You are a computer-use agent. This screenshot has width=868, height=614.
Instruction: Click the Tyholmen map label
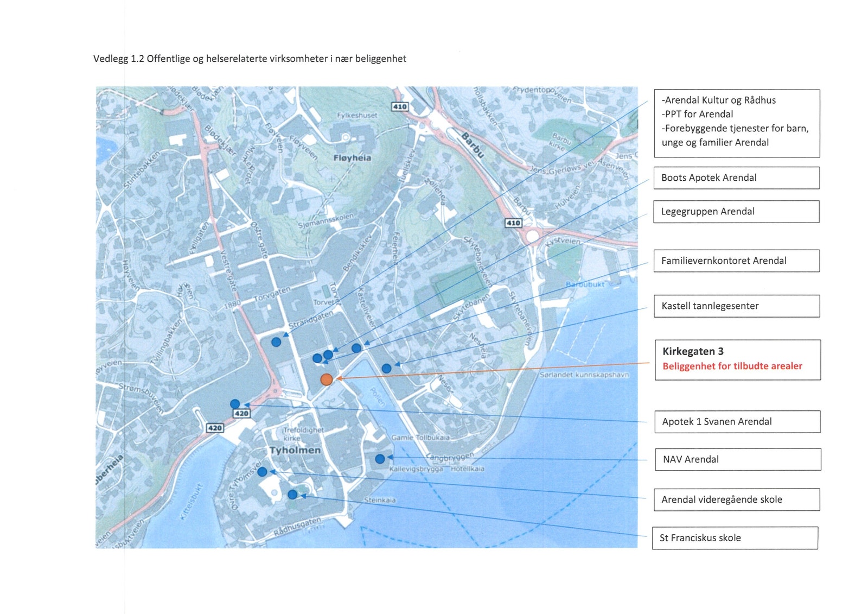click(x=295, y=451)
